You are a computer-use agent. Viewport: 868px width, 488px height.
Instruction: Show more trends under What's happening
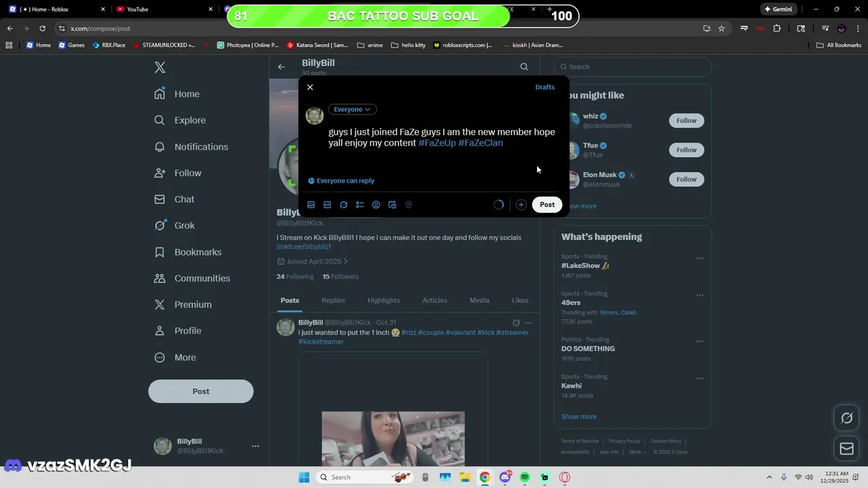coord(578,417)
